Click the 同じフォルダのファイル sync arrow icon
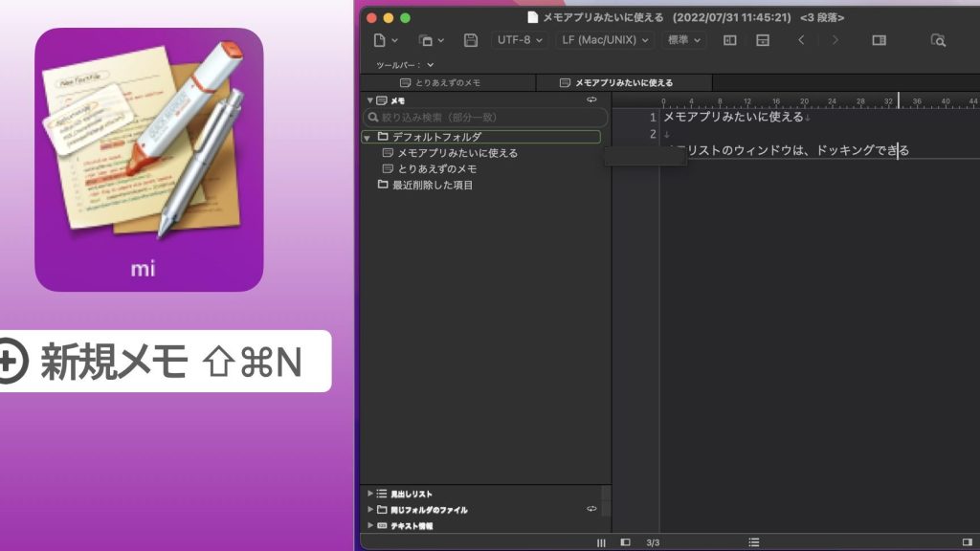The height and width of the screenshot is (551, 980). click(591, 509)
